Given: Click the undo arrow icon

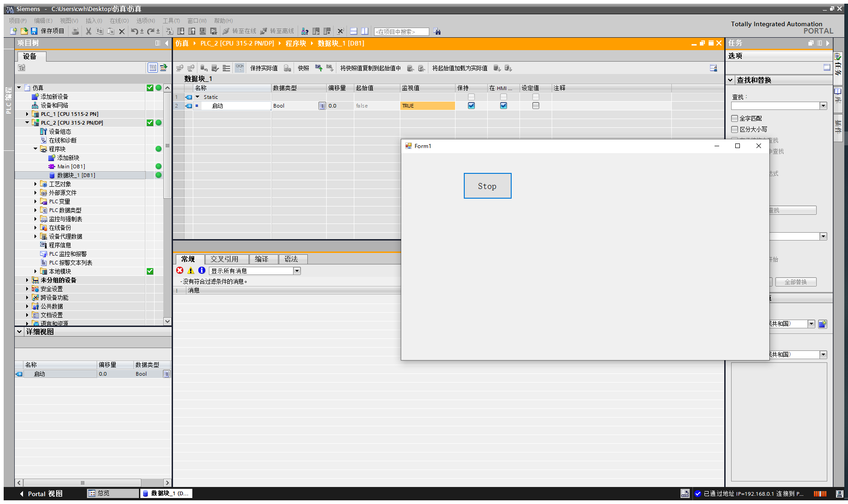Looking at the screenshot, I should (134, 31).
